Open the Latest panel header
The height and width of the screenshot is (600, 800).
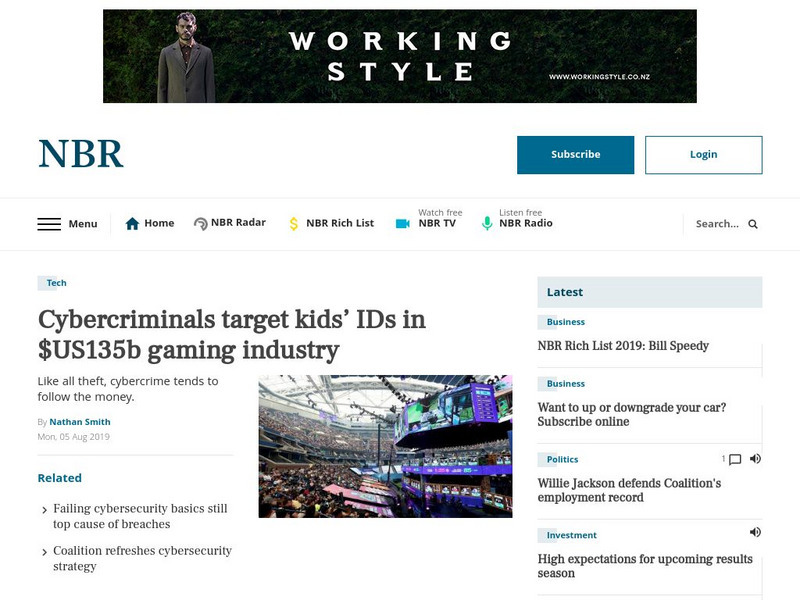(x=563, y=292)
